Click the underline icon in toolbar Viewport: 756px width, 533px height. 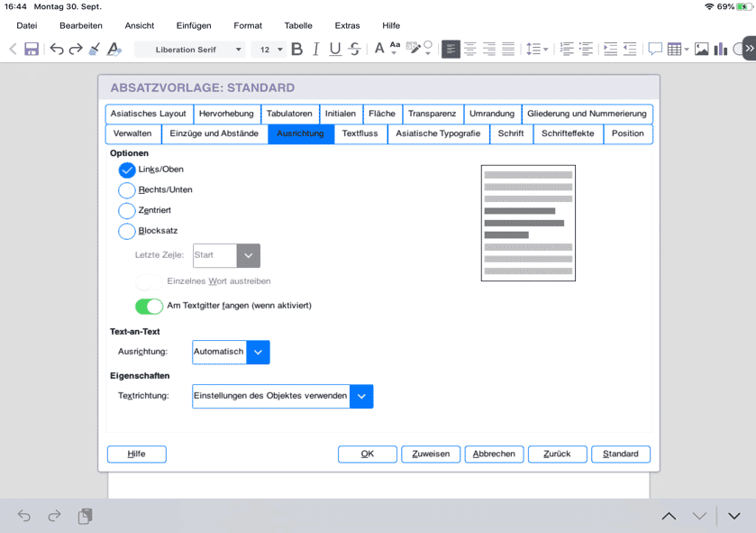tap(335, 50)
